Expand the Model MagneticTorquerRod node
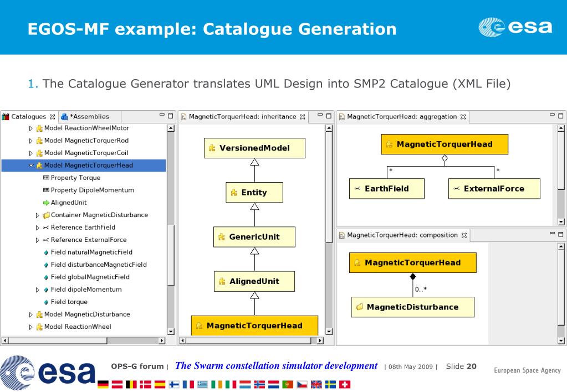 coord(30,141)
